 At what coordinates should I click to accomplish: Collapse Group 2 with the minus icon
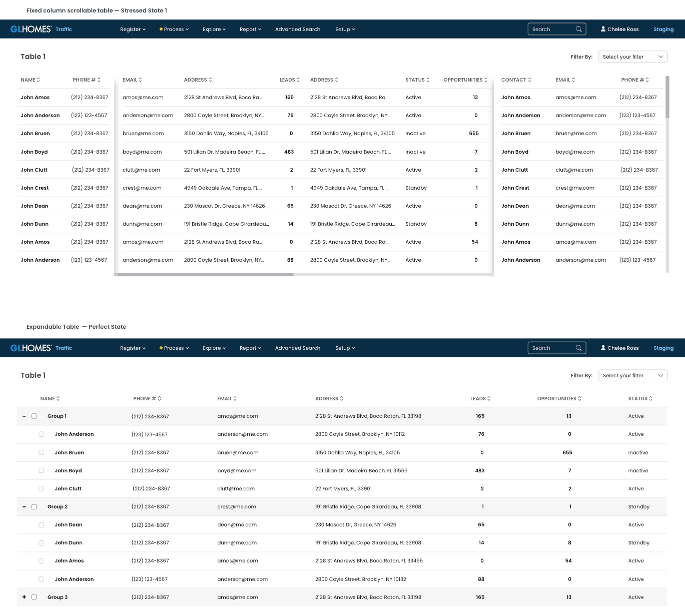pos(24,506)
